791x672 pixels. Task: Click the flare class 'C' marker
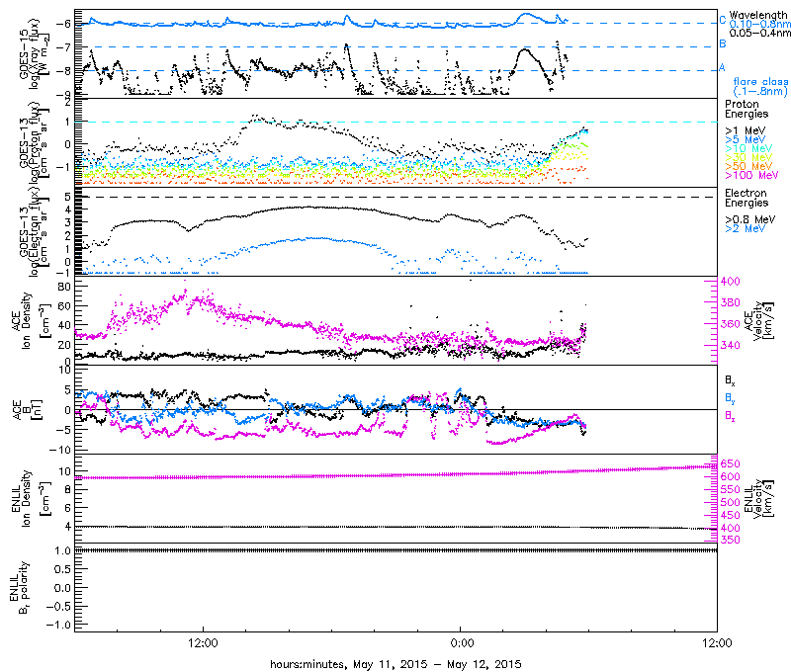click(x=722, y=20)
